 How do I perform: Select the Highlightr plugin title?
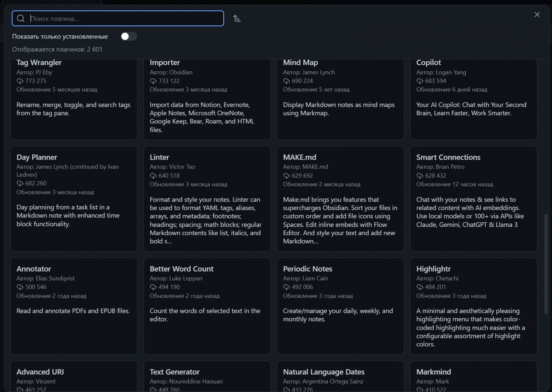[x=433, y=269]
